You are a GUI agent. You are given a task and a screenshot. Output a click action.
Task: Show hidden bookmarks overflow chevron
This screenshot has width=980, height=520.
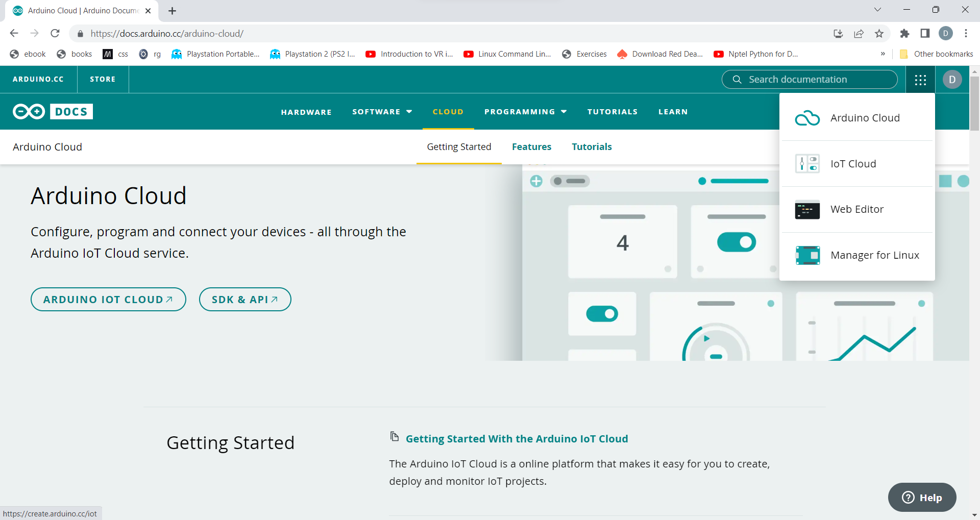883,54
